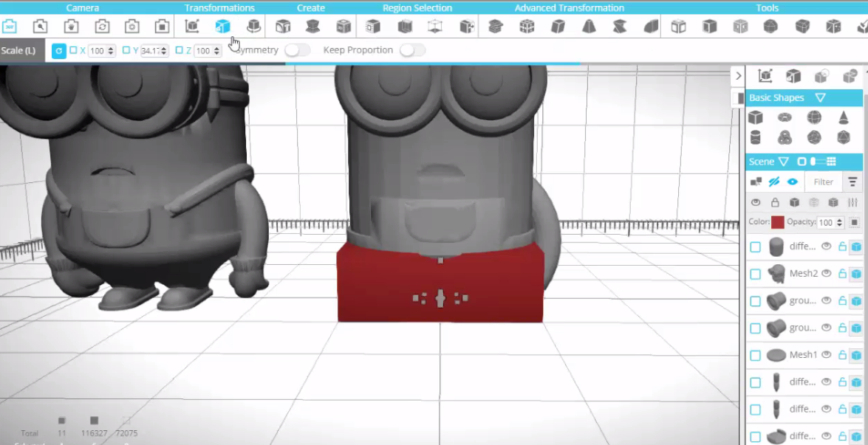The image size is (868, 445).
Task: Click the blue eye icon in Scene toolbar
Action: point(792,182)
